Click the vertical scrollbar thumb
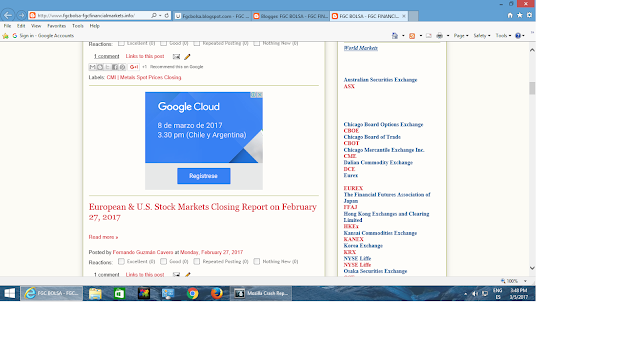640x360 pixels. click(x=532, y=88)
